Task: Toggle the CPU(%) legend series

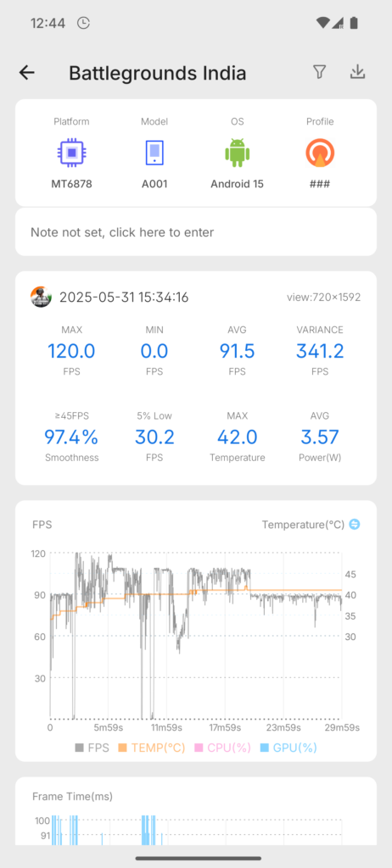Action: pos(222,748)
